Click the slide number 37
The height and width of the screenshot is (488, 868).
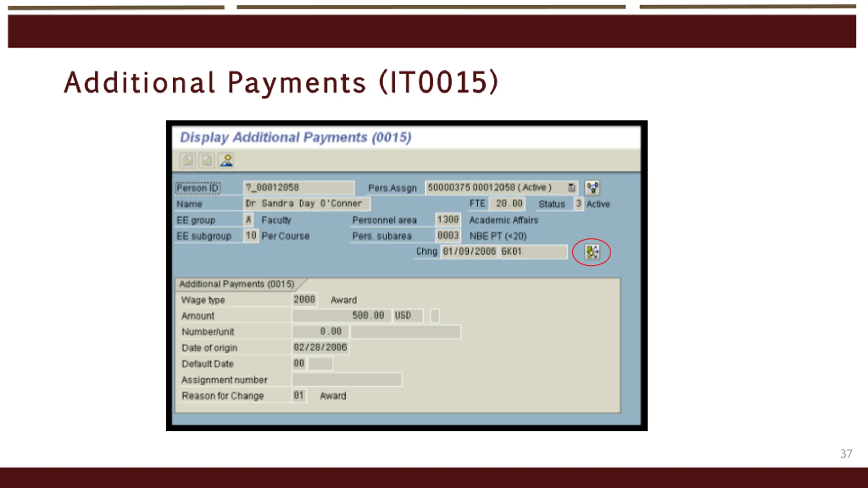(846, 454)
